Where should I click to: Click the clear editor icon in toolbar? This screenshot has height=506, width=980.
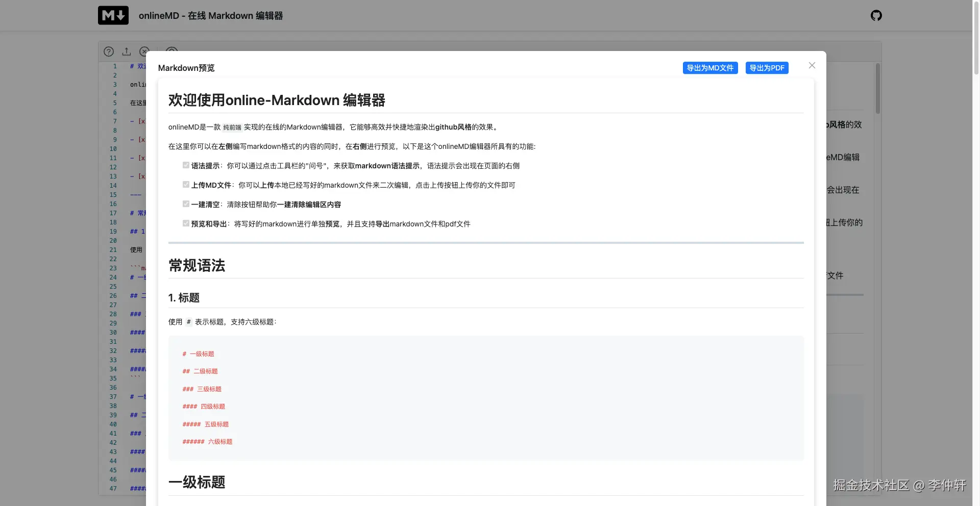tap(143, 52)
